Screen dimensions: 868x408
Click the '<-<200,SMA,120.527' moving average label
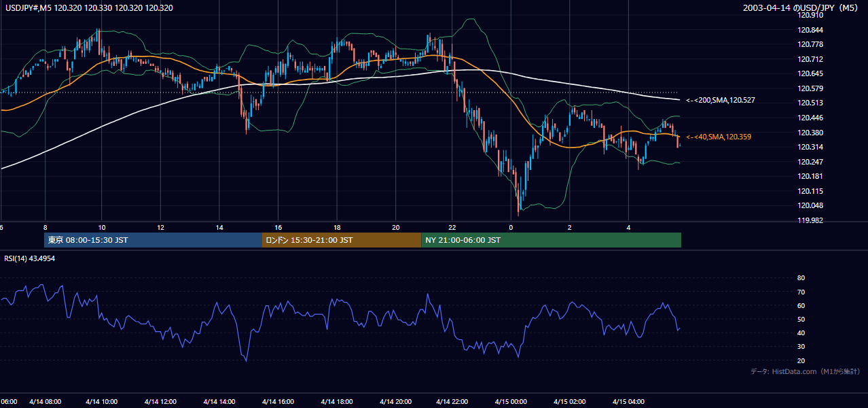point(720,100)
